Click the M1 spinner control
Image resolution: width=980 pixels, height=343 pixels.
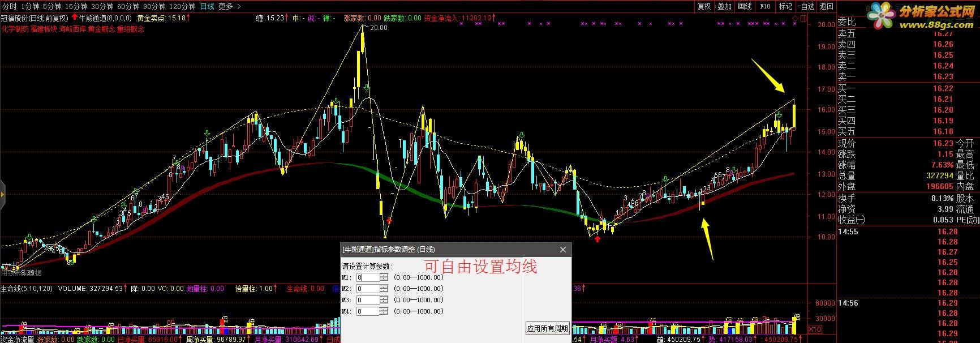(384, 277)
